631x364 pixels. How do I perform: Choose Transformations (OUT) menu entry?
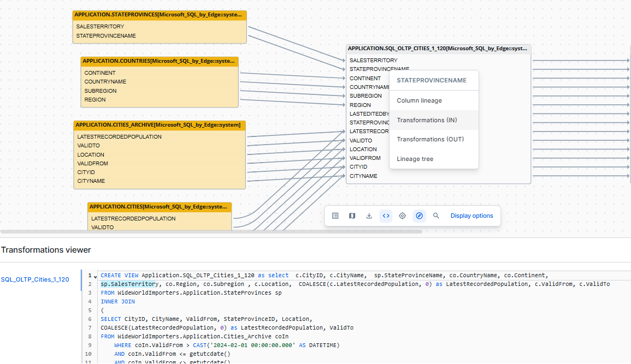tap(430, 139)
